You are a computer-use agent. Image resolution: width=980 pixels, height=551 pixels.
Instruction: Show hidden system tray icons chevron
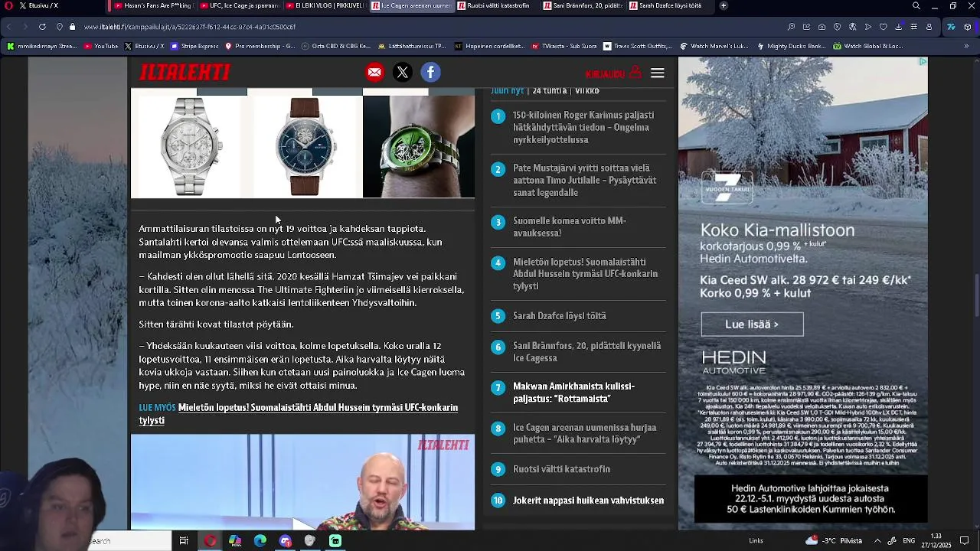coord(877,541)
